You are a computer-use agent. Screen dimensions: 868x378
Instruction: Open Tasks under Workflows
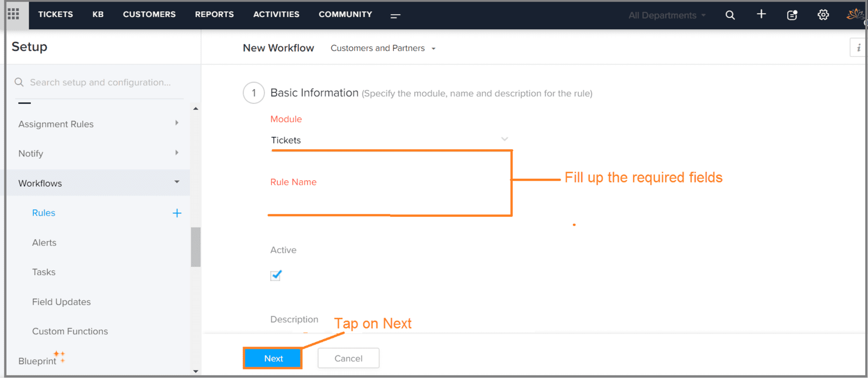(x=43, y=272)
